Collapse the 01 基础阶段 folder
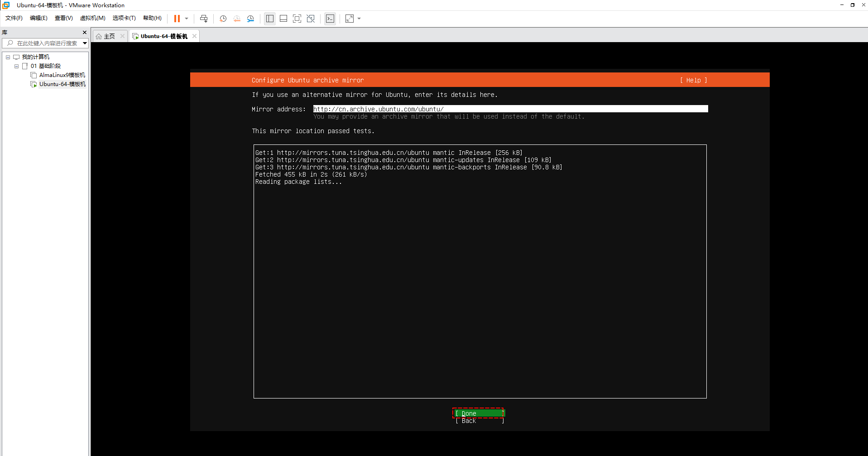The height and width of the screenshot is (456, 868). [x=16, y=66]
